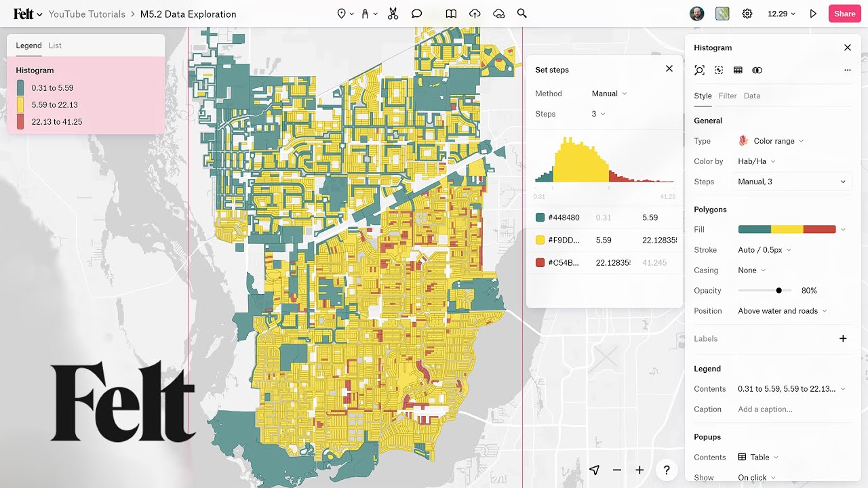Open map search magnifier
868x488 pixels.
pyautogui.click(x=521, y=14)
